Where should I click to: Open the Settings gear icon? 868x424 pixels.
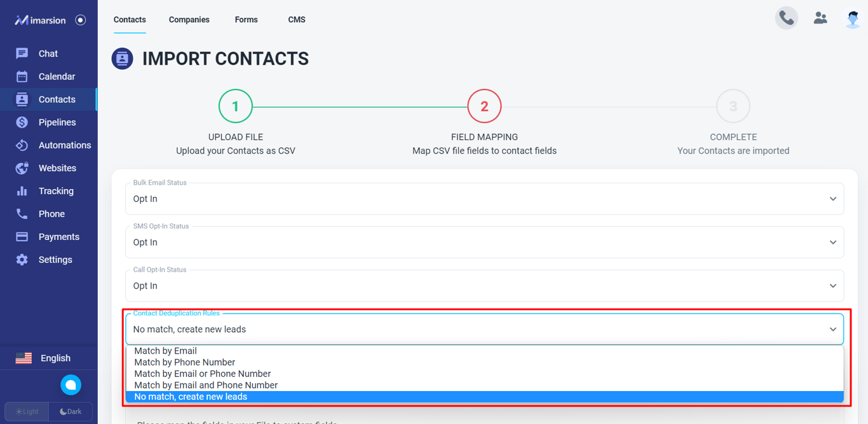point(22,259)
